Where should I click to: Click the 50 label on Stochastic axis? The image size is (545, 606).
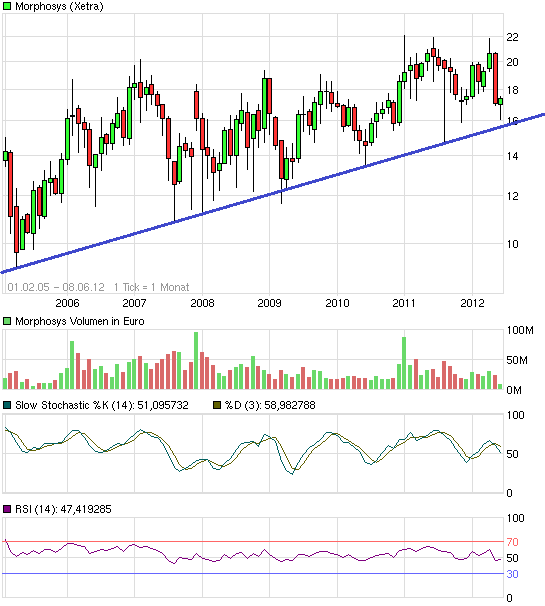click(512, 454)
